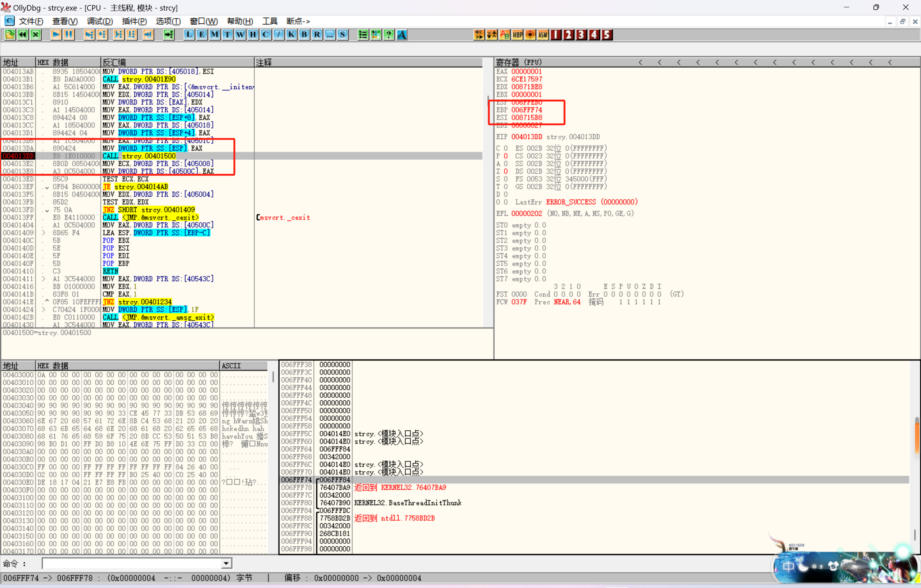The width and height of the screenshot is (921, 588).
Task: Open the Memory map with the M icon
Action: [x=215, y=35]
